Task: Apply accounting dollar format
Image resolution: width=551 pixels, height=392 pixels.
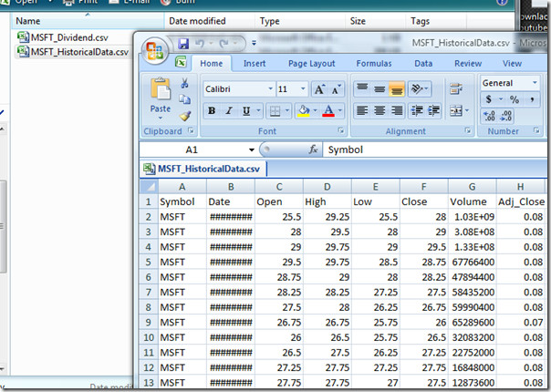Action: point(489,99)
